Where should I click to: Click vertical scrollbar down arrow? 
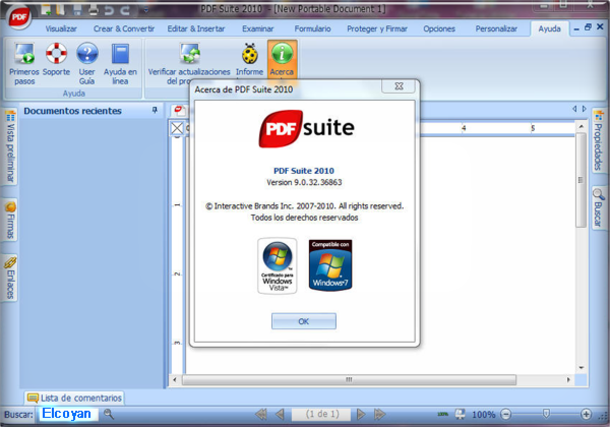point(581,368)
